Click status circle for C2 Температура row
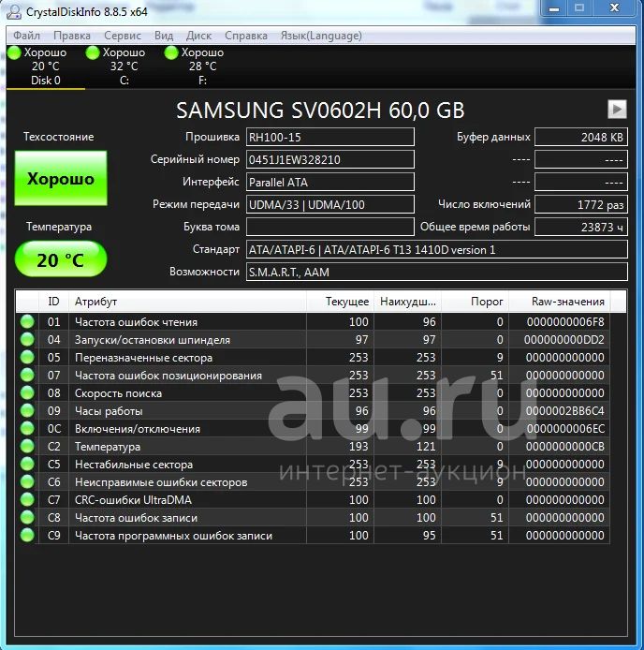 pyautogui.click(x=27, y=447)
